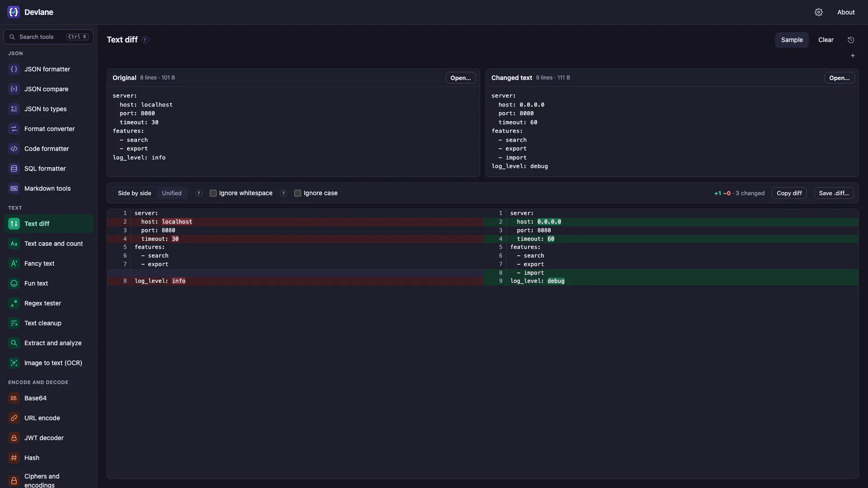Open the Fun text tool
The width and height of the screenshot is (868, 488).
pos(49,283)
